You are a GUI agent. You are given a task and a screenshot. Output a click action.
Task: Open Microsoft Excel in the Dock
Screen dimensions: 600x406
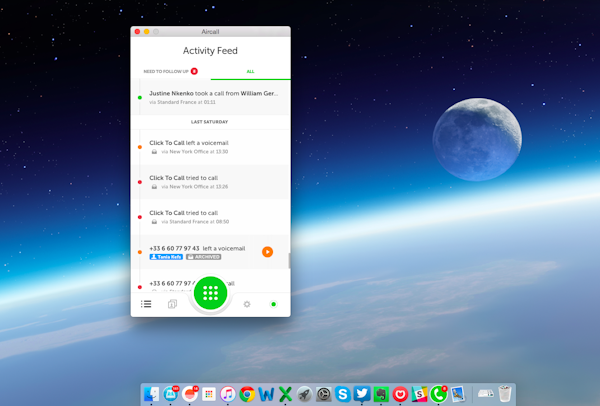[x=285, y=394]
